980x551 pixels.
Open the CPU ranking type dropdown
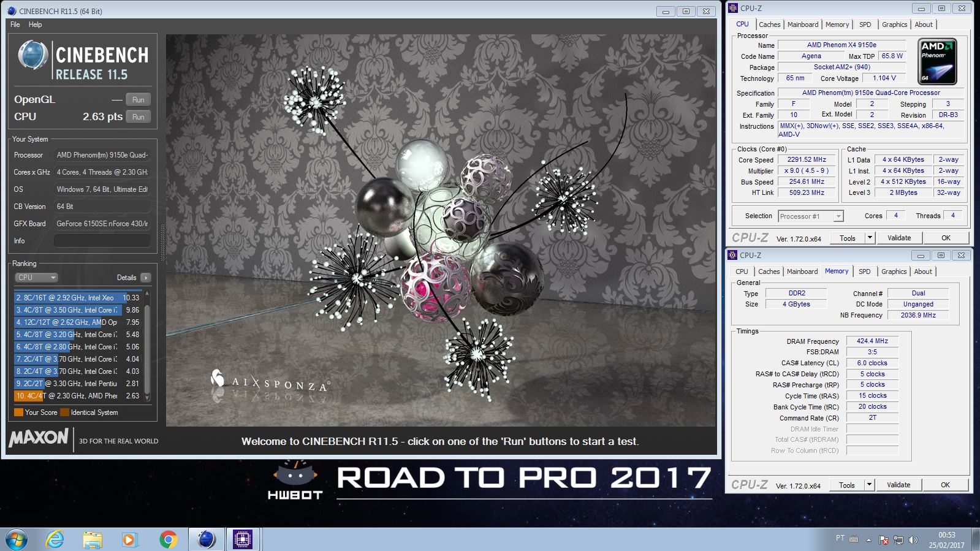[36, 278]
